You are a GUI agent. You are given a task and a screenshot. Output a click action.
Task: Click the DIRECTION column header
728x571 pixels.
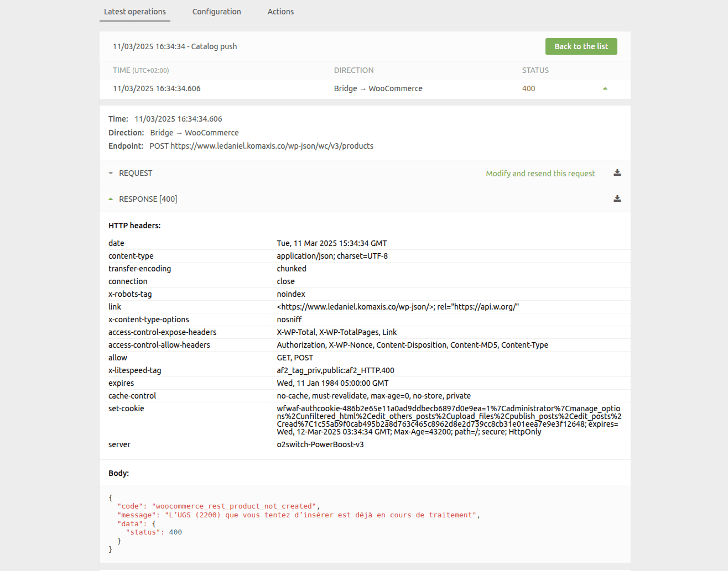[x=353, y=70]
